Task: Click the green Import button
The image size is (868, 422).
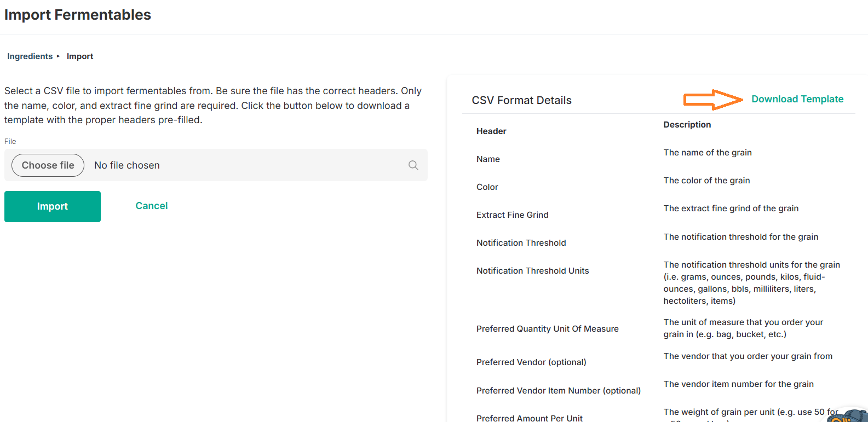Action: click(53, 206)
